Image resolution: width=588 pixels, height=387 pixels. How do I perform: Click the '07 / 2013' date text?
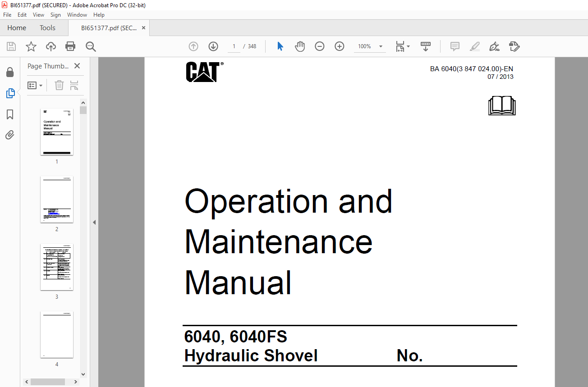pos(501,77)
